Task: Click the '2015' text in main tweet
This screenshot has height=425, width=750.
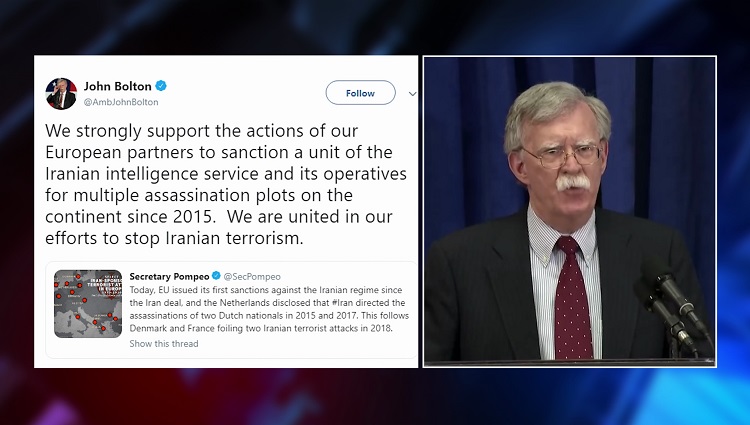Action: pyautogui.click(x=191, y=217)
